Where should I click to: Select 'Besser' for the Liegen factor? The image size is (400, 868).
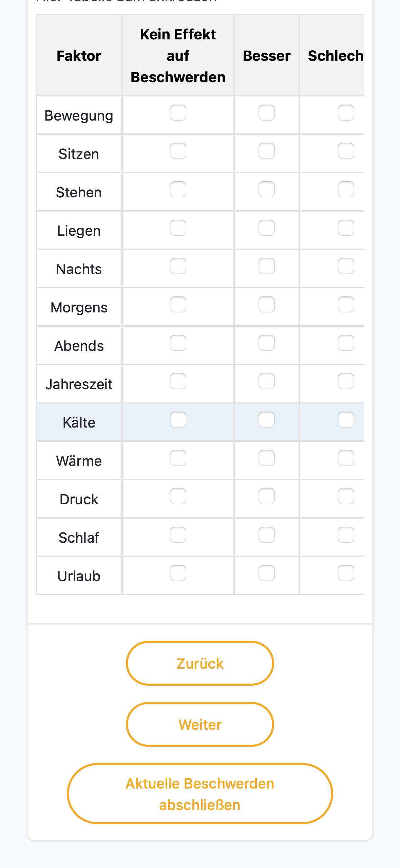(267, 228)
